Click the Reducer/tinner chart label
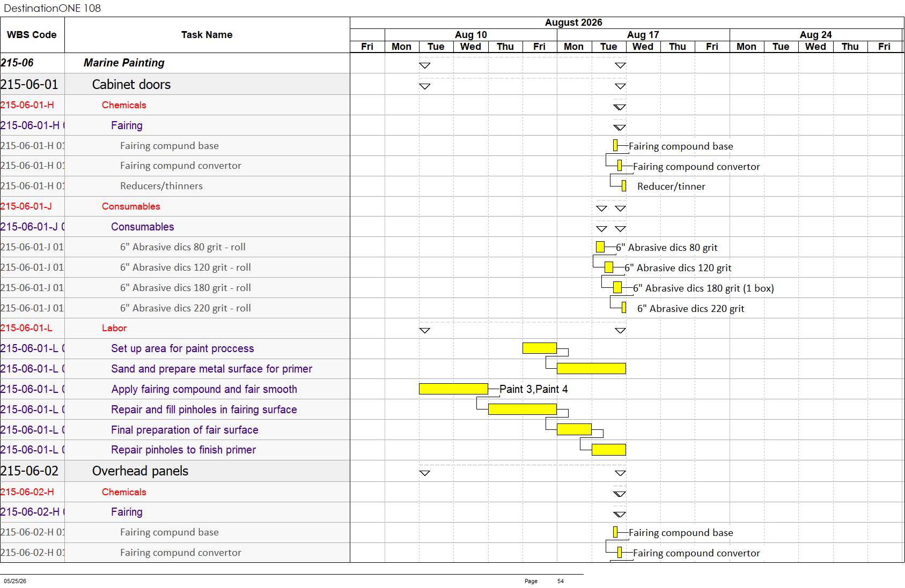905x588 pixels. [671, 187]
